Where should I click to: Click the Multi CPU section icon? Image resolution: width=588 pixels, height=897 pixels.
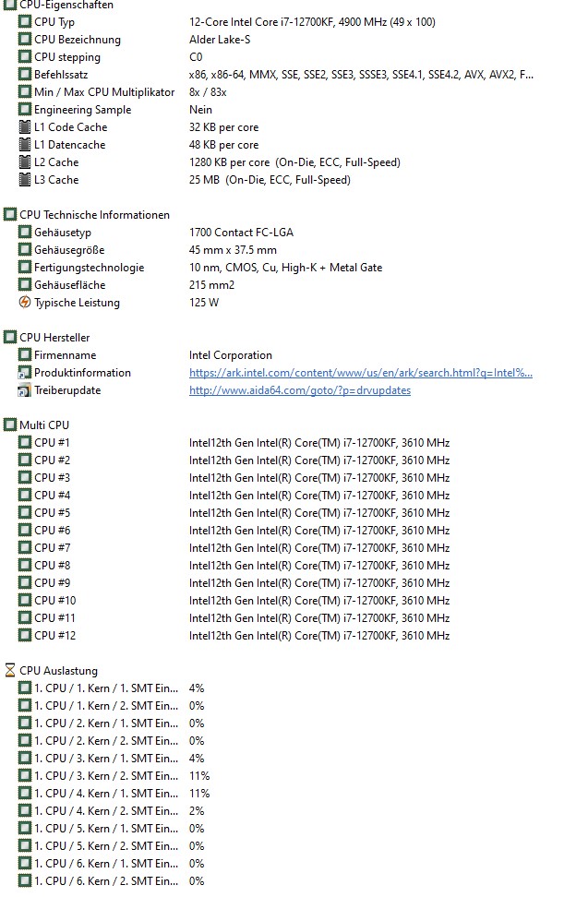(x=10, y=425)
